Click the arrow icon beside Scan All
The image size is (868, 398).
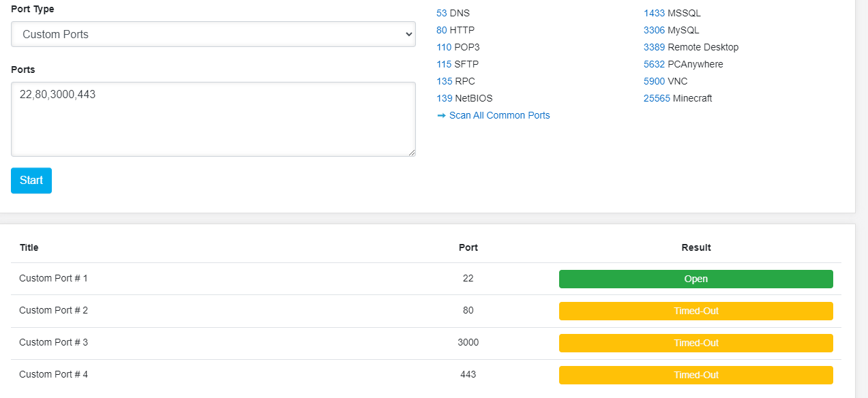(441, 115)
